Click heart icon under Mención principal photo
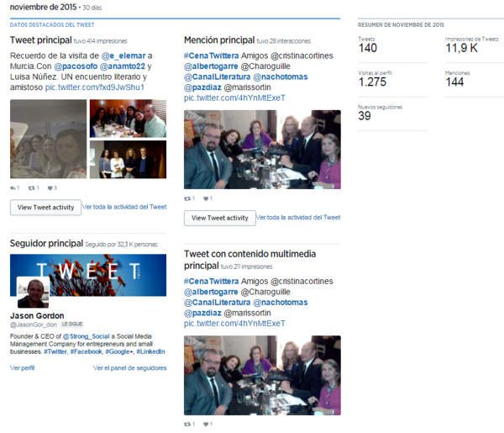The width and height of the screenshot is (504, 433). point(206,198)
